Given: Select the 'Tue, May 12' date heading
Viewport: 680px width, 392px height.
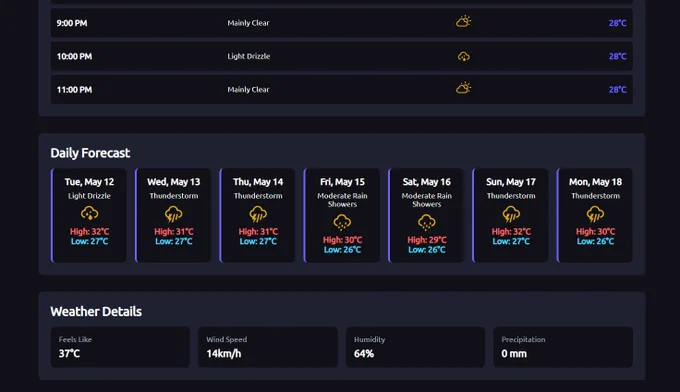Looking at the screenshot, I should pos(89,182).
